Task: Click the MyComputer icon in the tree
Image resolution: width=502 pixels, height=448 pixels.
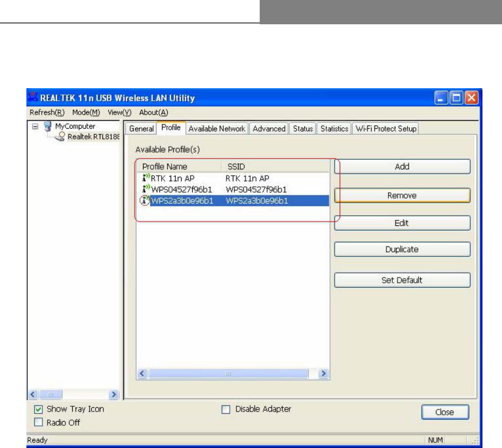Action: click(x=48, y=127)
